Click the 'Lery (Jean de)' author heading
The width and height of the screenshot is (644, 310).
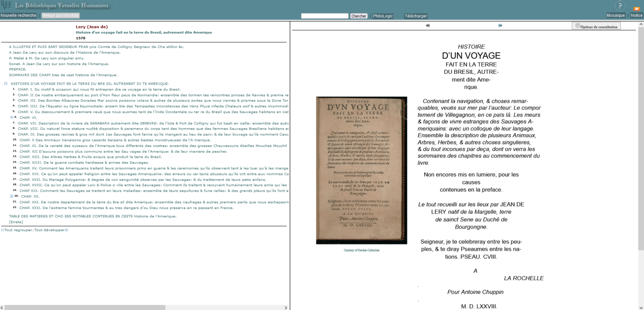[x=92, y=27]
